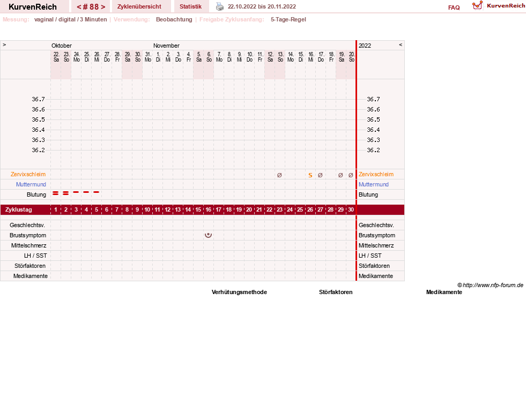Click the single bleeding mark on day 3
This screenshot has height=420, width=526.
coord(76,192)
